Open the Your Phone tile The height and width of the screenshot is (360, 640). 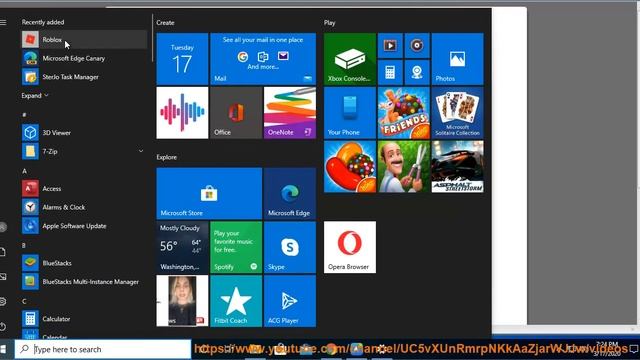click(350, 113)
